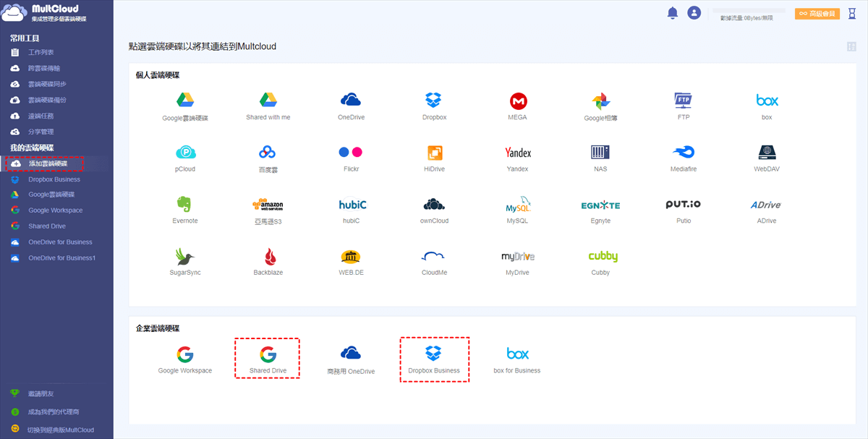Select the WebDAV icon
Image resolution: width=868 pixels, height=439 pixels.
point(767,152)
